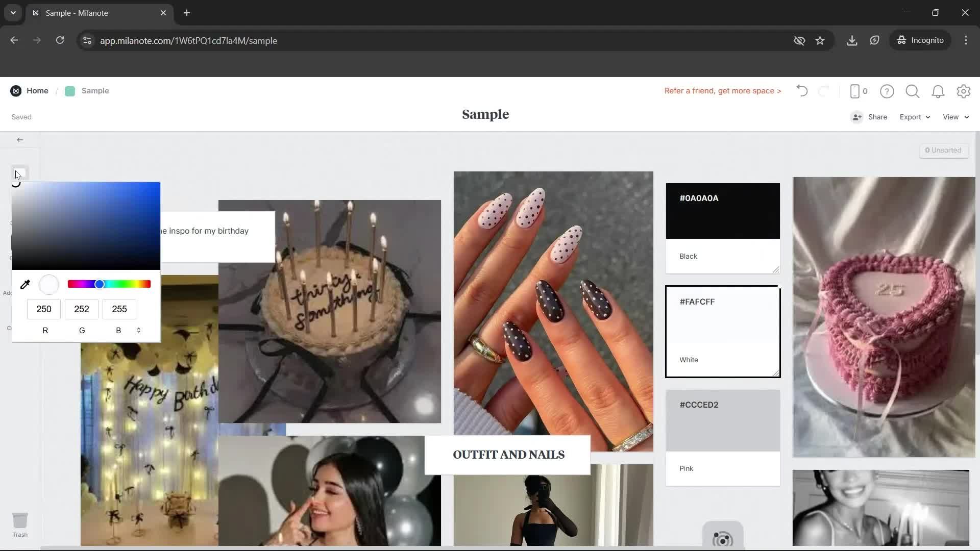Click the undo arrow icon

point(801,91)
